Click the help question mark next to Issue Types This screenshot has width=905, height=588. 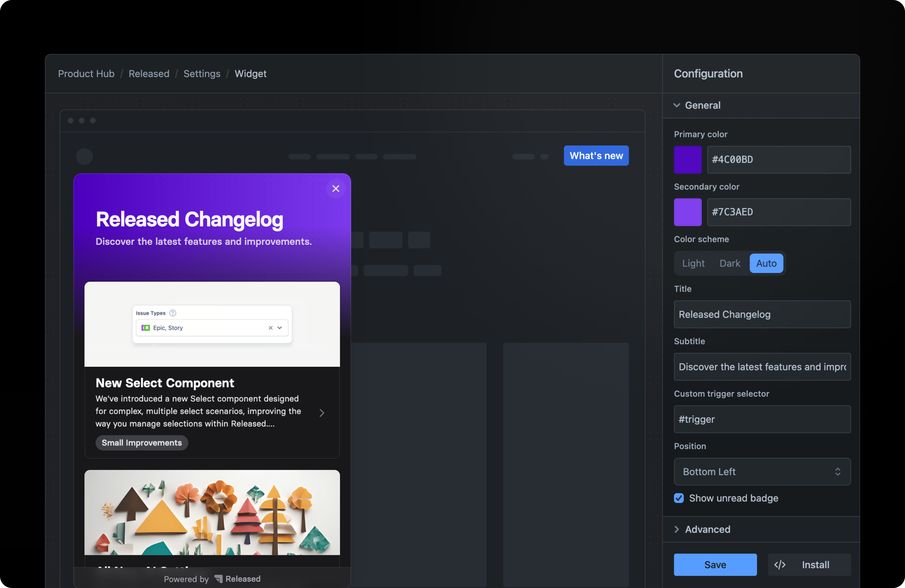pos(173,313)
